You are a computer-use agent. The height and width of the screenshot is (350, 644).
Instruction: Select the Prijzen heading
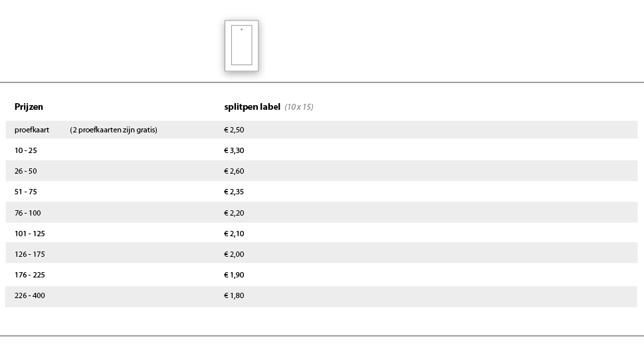(29, 107)
